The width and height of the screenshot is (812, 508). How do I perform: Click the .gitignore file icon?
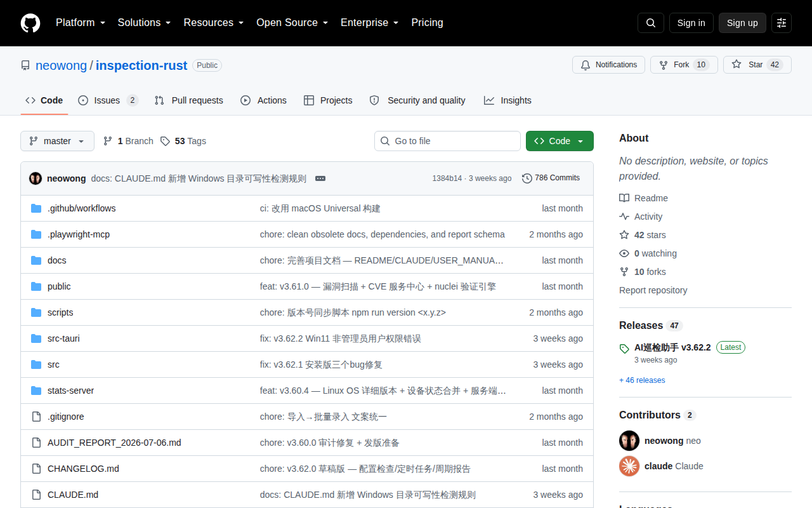tap(36, 417)
